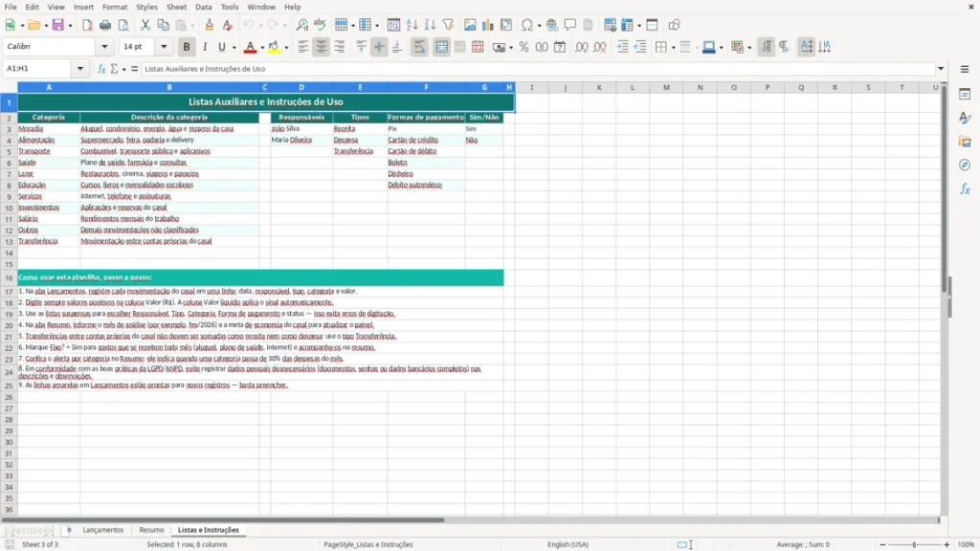Toggle Wrap text button
This screenshot has height=551, width=980.
point(419,47)
